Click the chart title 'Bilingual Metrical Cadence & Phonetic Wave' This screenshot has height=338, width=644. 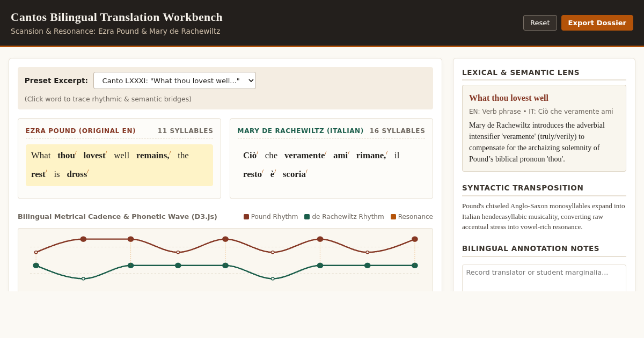tap(118, 217)
